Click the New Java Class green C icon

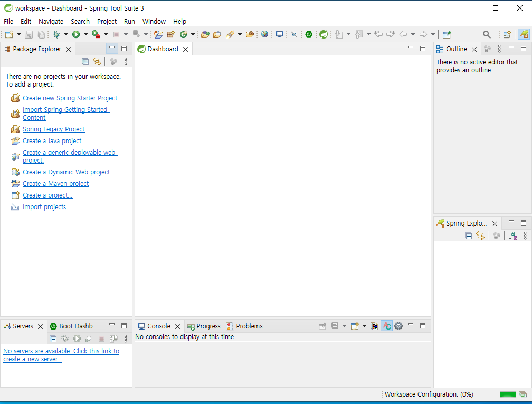184,34
